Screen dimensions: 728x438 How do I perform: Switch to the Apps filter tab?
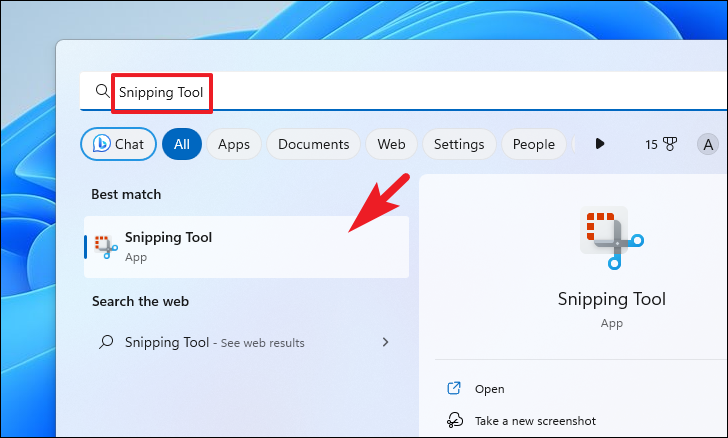[234, 144]
